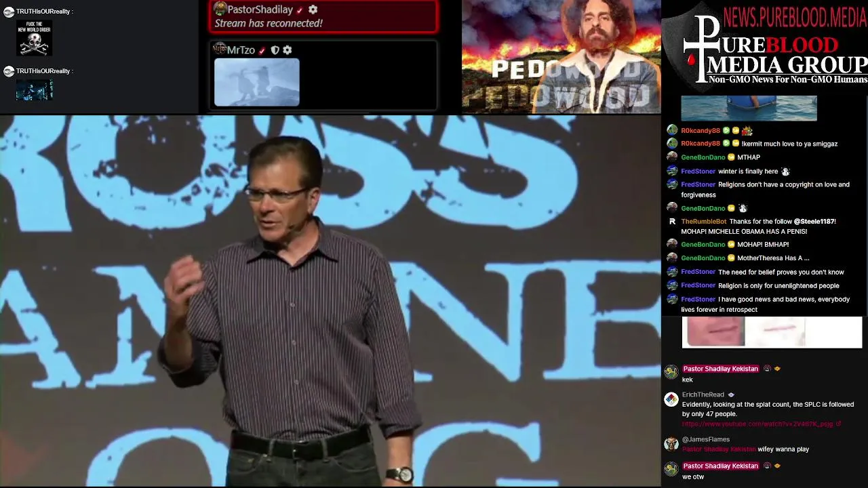Image resolution: width=868 pixels, height=488 pixels.
Task: Click the main video of the speaker on stage
Action: [330, 301]
